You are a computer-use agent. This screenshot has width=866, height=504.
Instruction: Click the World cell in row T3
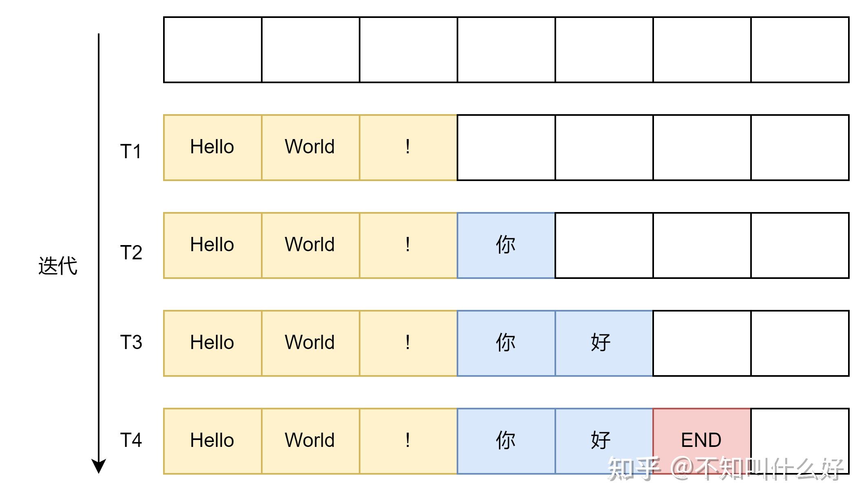tap(310, 343)
